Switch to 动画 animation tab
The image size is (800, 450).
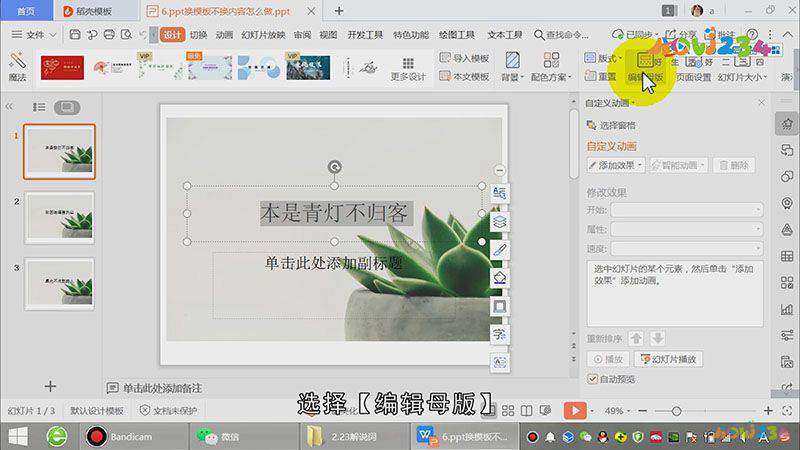coord(224,35)
